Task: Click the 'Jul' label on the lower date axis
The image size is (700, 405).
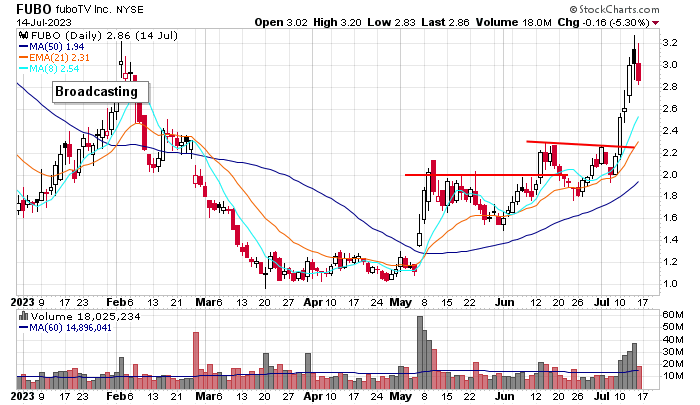Action: tap(602, 397)
